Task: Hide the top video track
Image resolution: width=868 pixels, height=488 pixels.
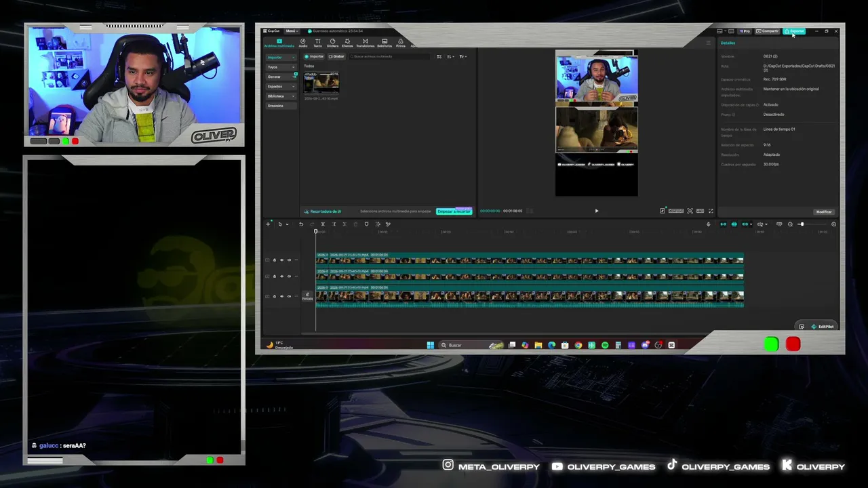Action: tap(282, 260)
